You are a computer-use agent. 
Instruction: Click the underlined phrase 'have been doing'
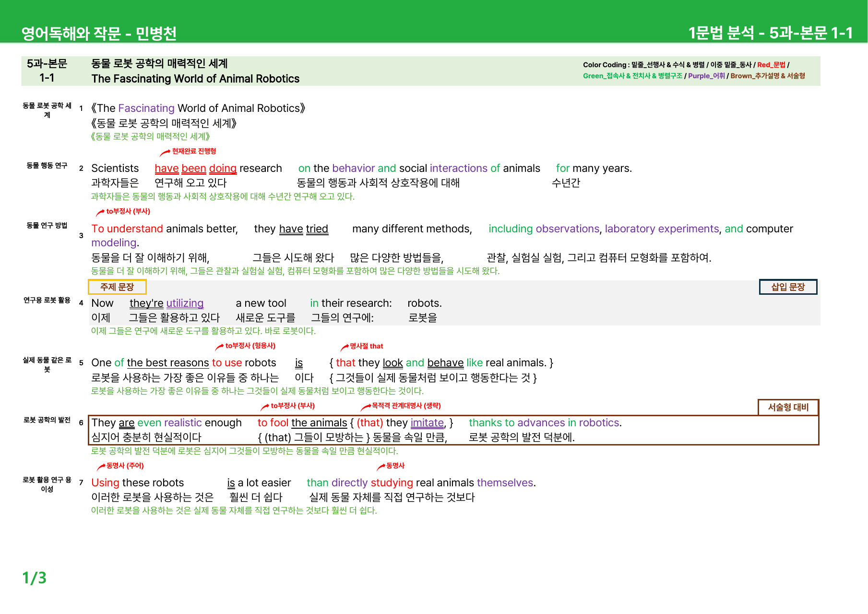pos(195,169)
